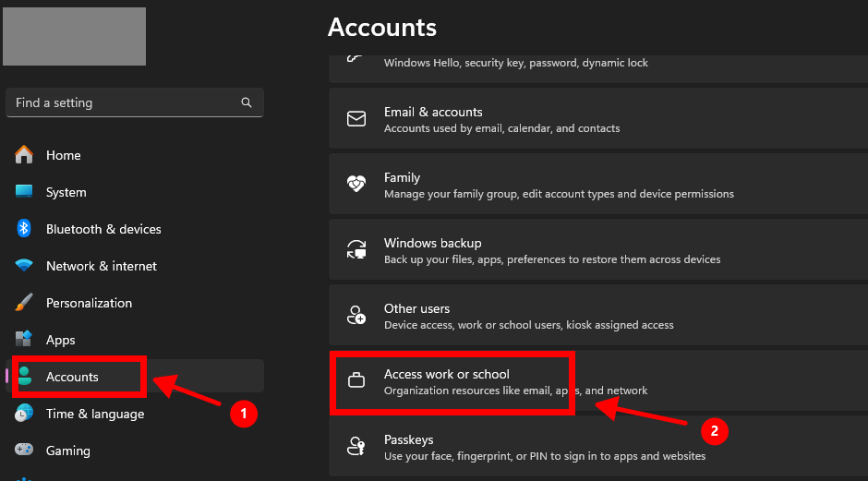The image size is (868, 481).
Task: Click the Personalization paintbrush icon
Action: [x=24, y=303]
